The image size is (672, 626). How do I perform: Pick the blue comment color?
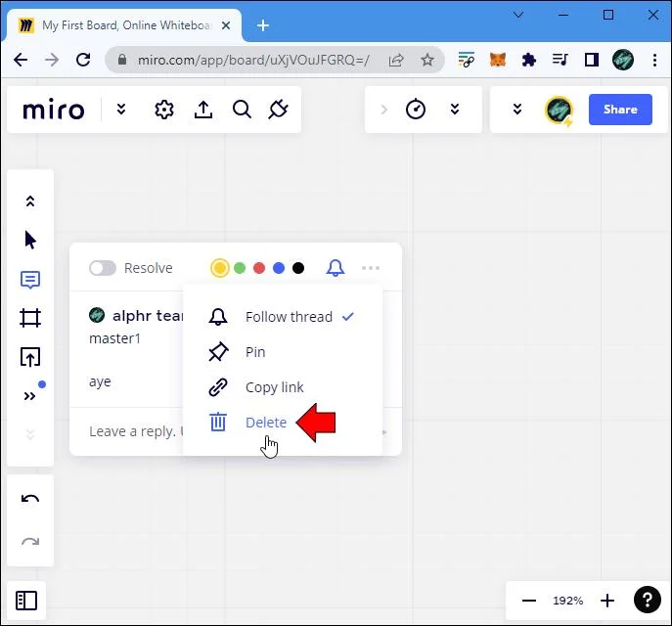[279, 268]
